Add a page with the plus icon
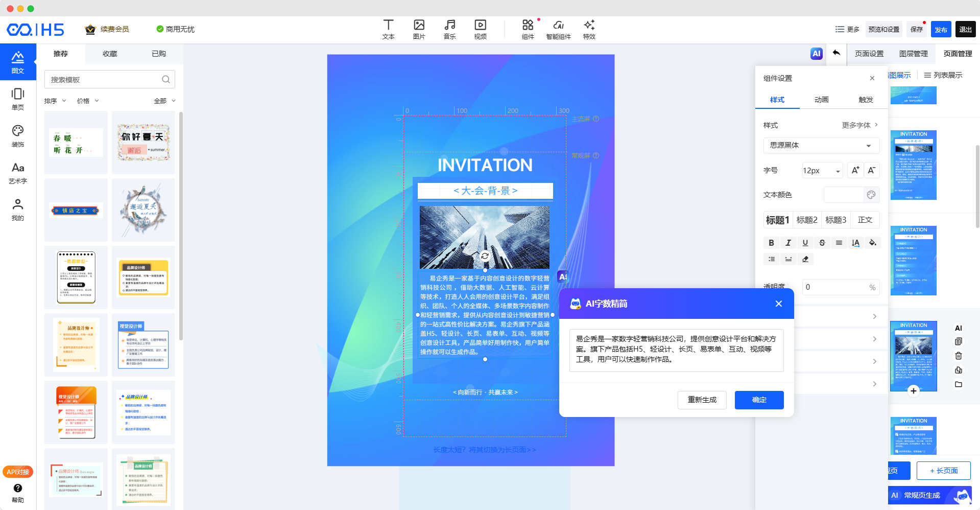 click(x=914, y=391)
